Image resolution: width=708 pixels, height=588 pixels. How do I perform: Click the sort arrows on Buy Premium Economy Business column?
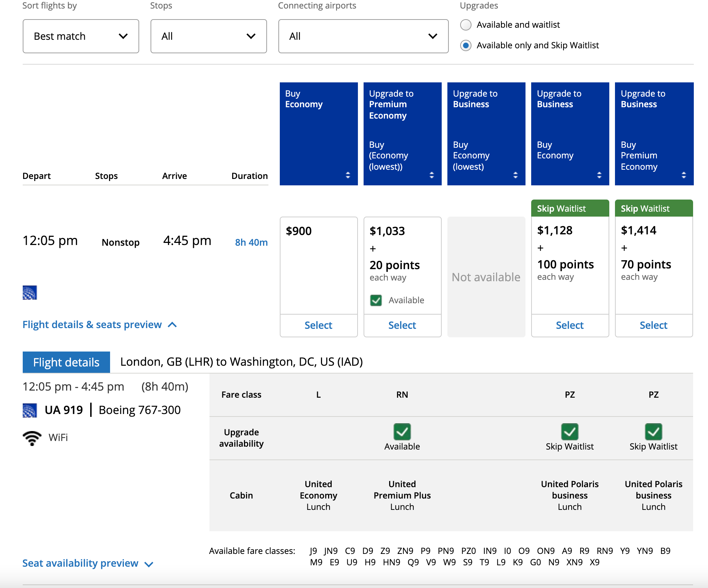[684, 175]
